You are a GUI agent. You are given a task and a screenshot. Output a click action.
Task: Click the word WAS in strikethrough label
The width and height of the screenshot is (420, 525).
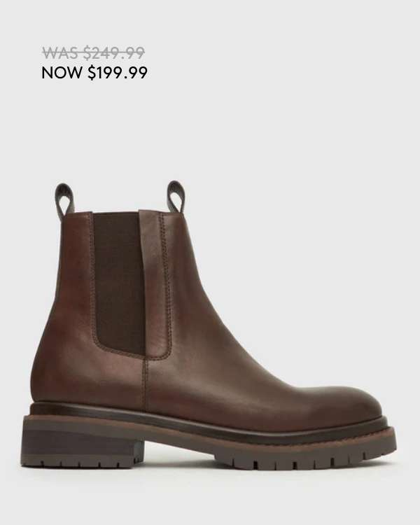pyautogui.click(x=61, y=52)
